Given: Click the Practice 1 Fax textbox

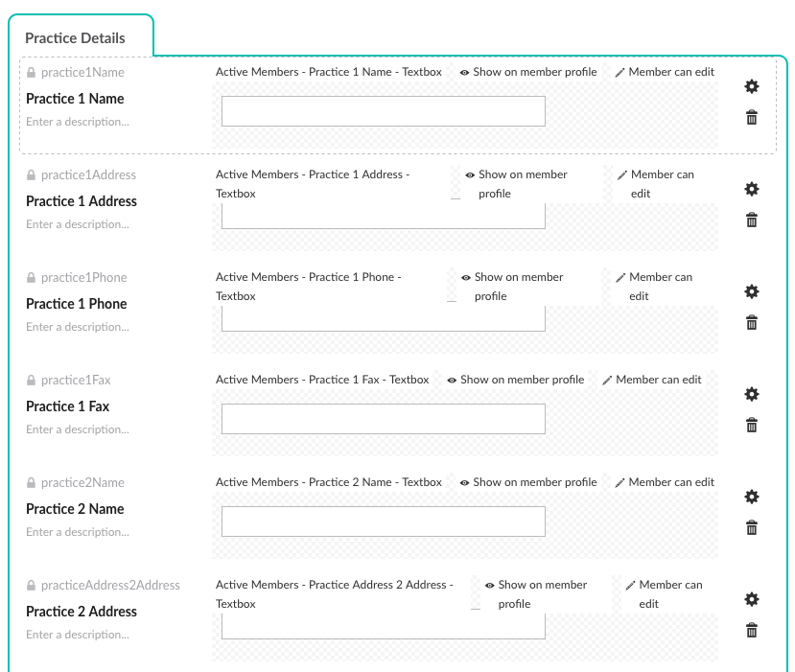Looking at the screenshot, I should tap(383, 419).
